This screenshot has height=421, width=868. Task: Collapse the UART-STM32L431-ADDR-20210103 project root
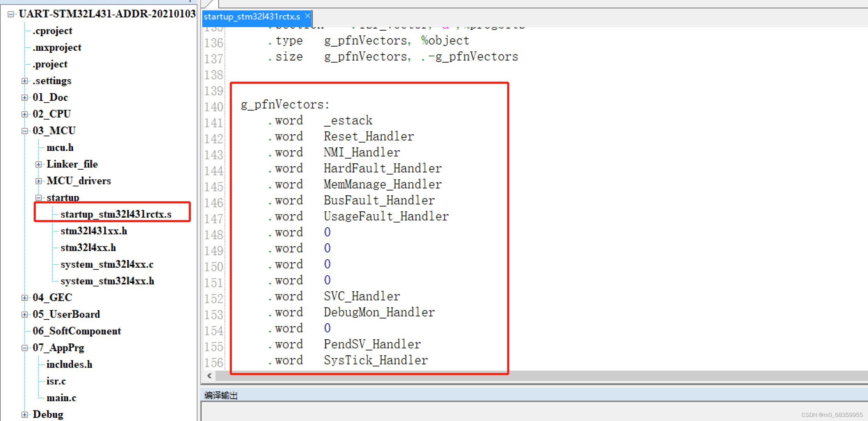click(11, 14)
